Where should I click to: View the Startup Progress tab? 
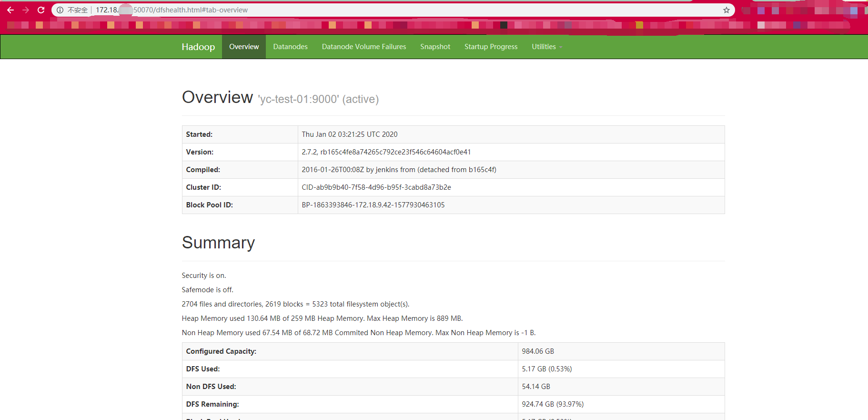491,47
